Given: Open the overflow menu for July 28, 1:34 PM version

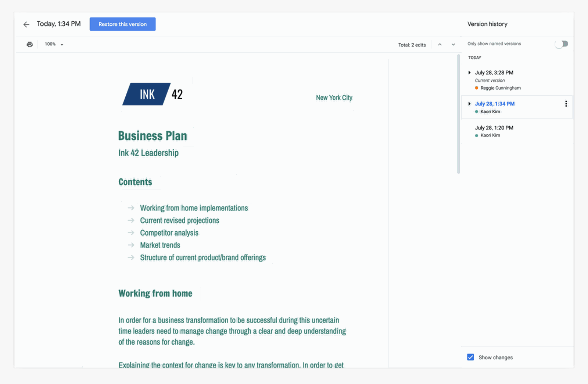Looking at the screenshot, I should click(566, 104).
